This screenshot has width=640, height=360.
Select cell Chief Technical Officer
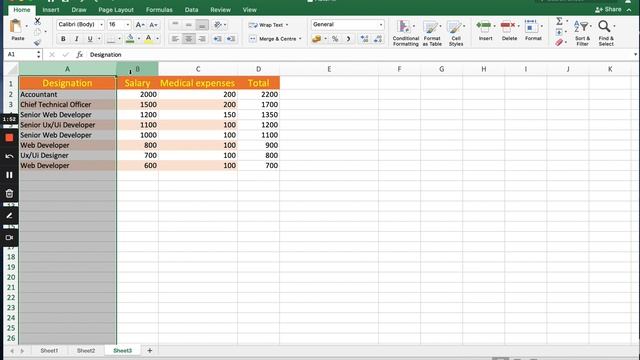pyautogui.click(x=67, y=104)
